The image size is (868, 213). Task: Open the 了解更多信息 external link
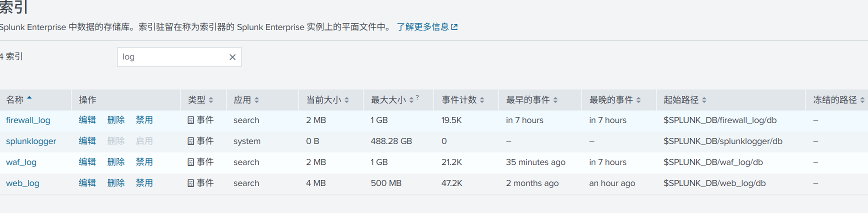(427, 27)
